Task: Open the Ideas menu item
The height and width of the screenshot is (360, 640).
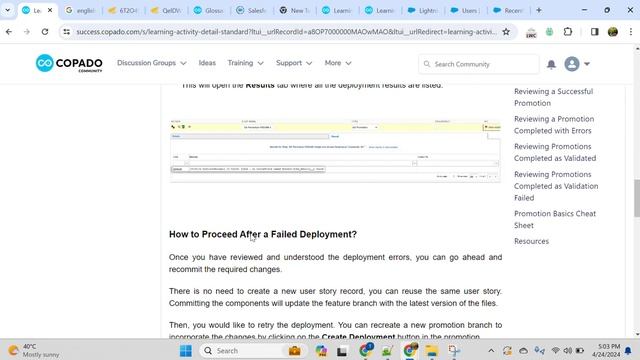Action: tap(207, 63)
